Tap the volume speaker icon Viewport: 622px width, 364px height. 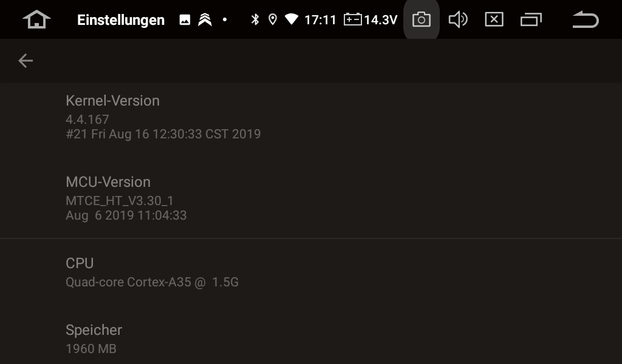(458, 19)
